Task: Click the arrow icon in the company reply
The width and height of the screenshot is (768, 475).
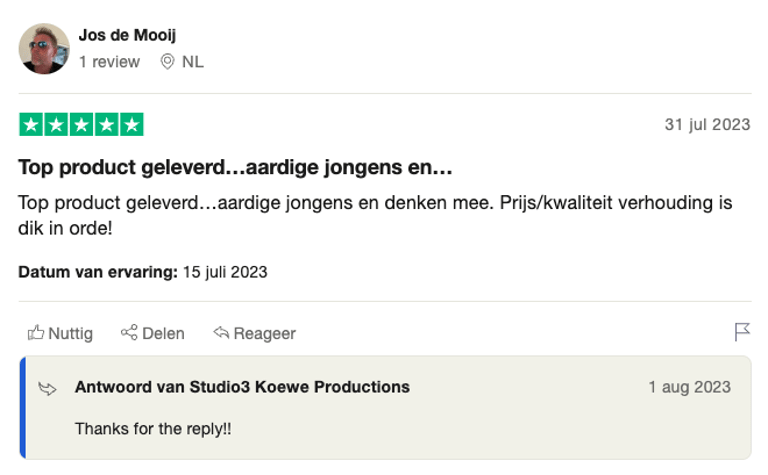Action: point(48,388)
